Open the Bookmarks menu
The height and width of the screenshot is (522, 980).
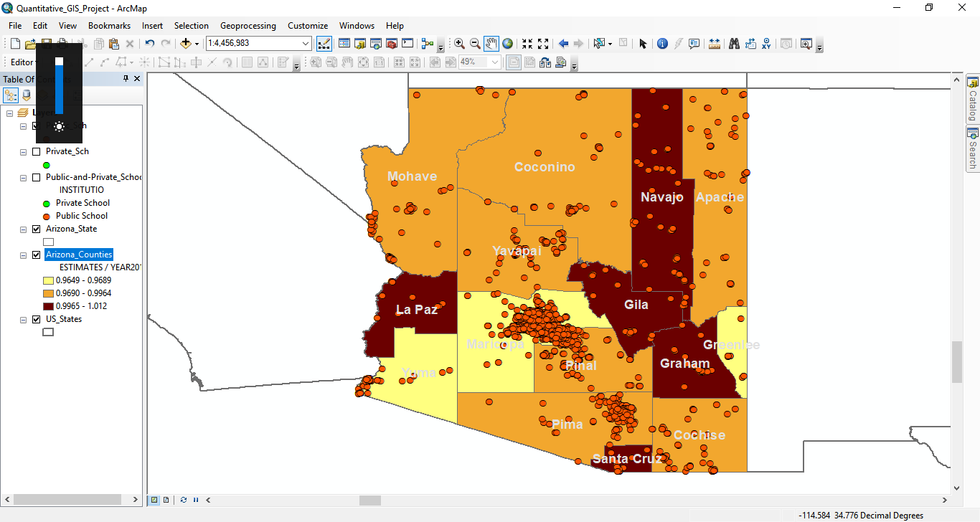[109, 25]
